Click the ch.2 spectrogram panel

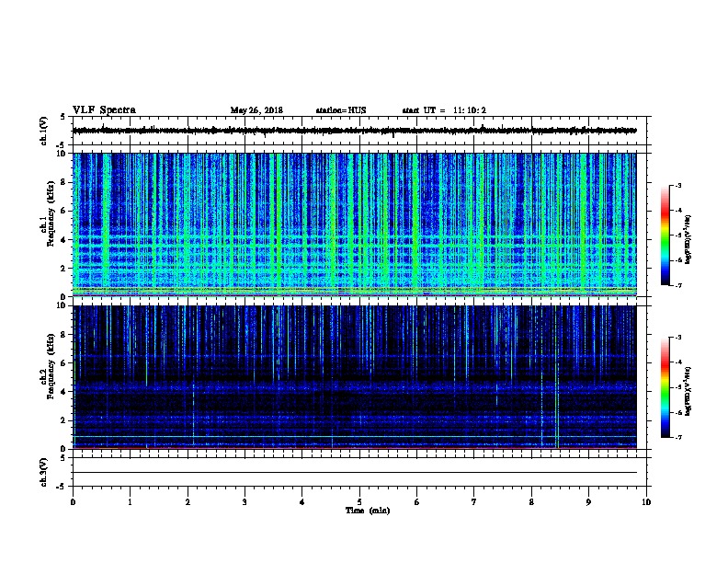pyautogui.click(x=354, y=377)
